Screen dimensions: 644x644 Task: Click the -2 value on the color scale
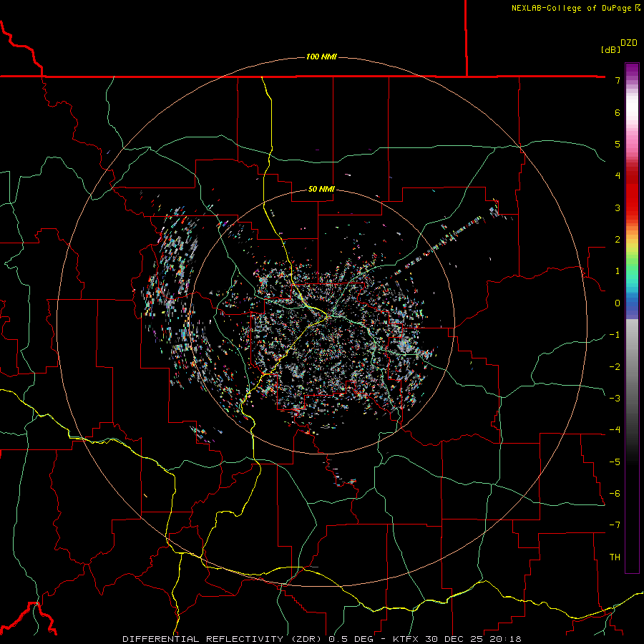tap(615, 366)
